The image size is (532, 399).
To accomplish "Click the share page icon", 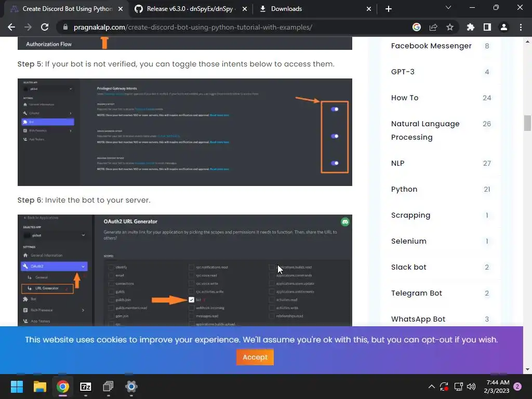I will click(x=433, y=27).
